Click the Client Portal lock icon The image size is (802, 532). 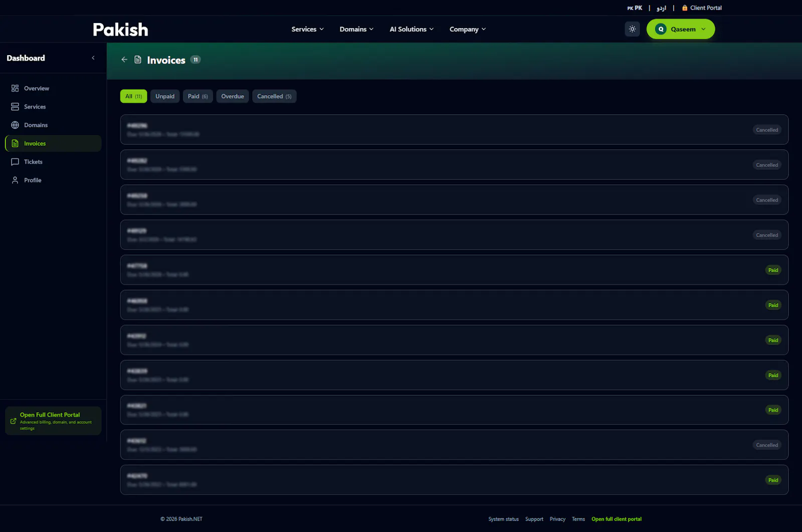point(685,8)
